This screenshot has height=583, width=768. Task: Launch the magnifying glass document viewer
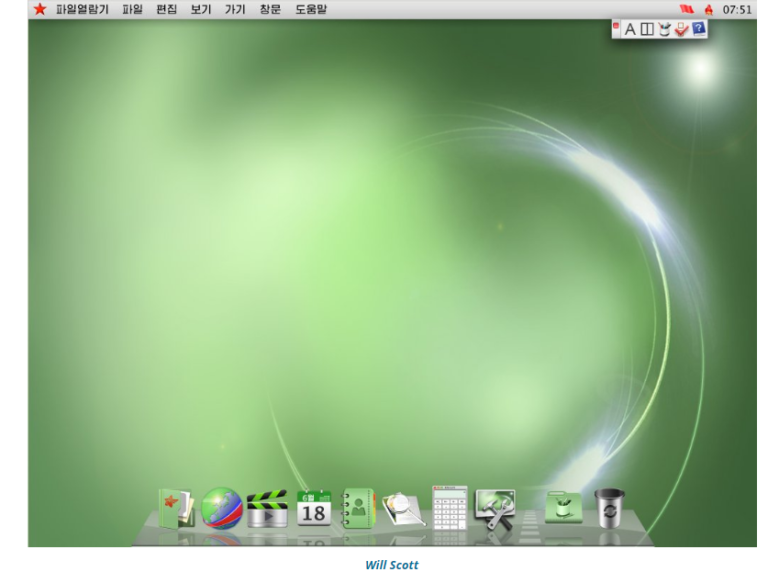(x=403, y=509)
